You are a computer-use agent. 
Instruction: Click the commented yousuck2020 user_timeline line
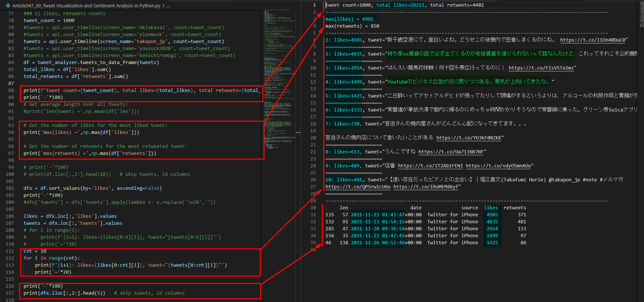[126, 49]
